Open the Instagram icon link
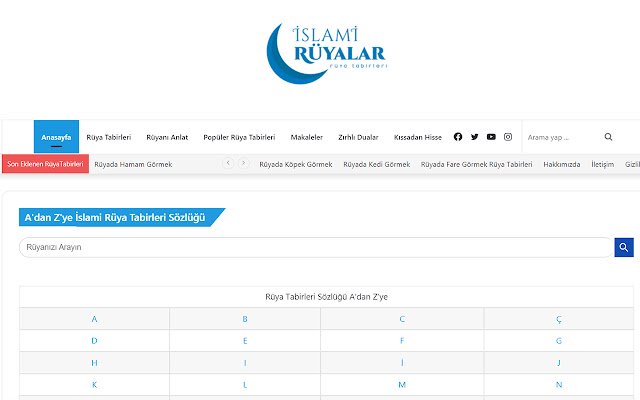This screenshot has width=640, height=400. (508, 137)
